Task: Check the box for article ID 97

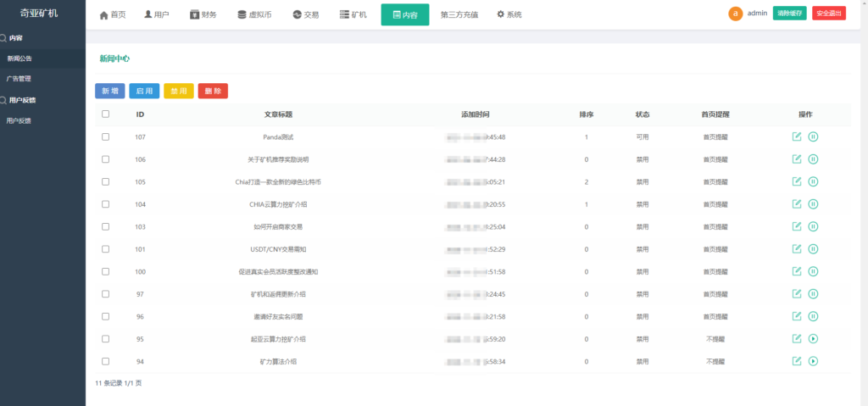Action: point(105,293)
